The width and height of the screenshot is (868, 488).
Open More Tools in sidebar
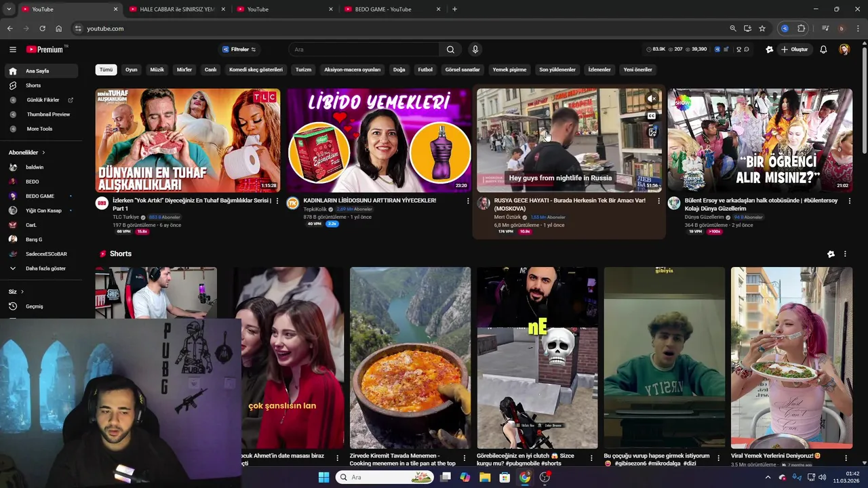point(39,129)
